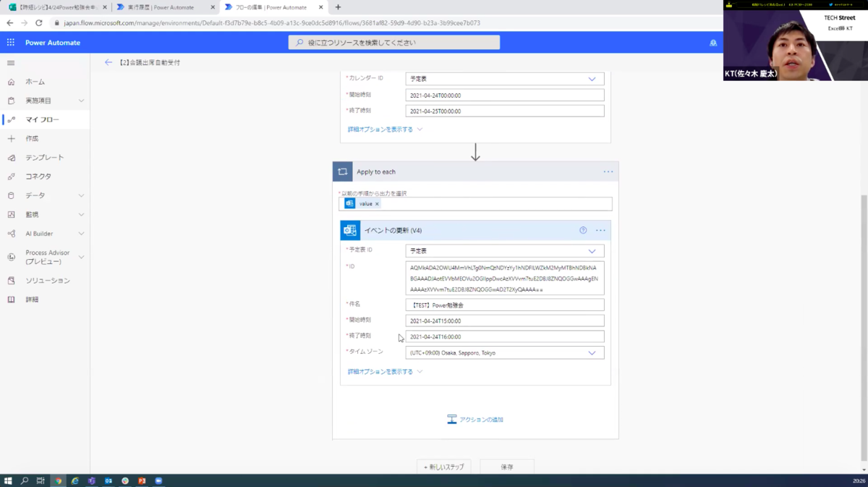The height and width of the screenshot is (487, 868).
Task: Expand the Data sidebar section
Action: (81, 195)
